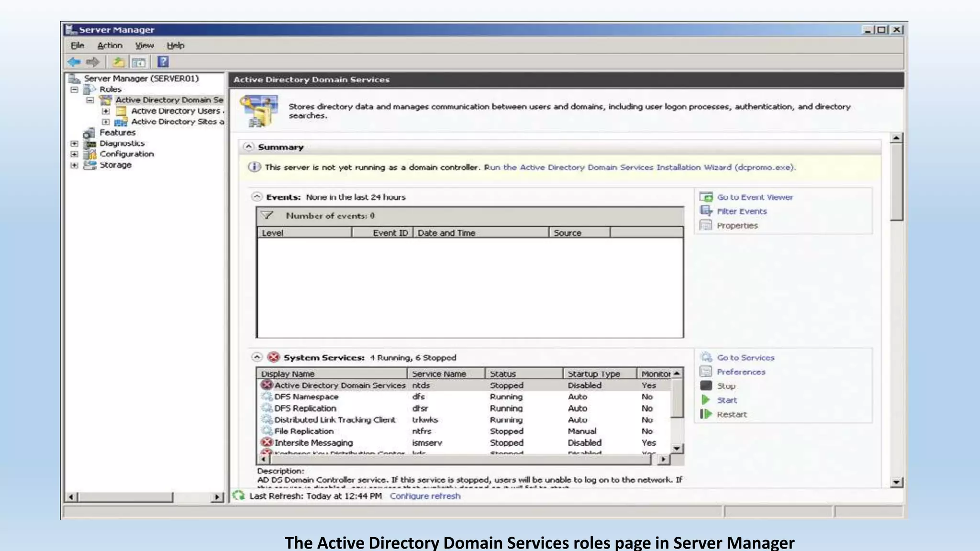Collapse the Roles tree node
The image size is (980, 551).
[x=74, y=89]
